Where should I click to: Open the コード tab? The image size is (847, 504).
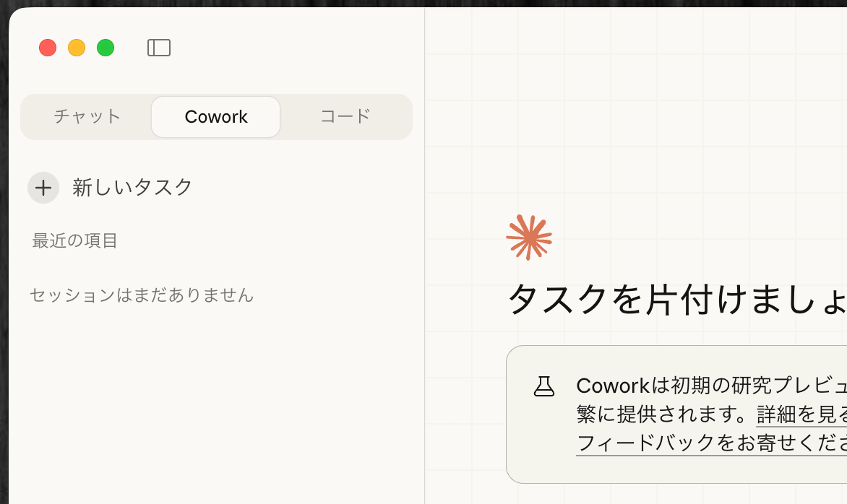click(345, 116)
